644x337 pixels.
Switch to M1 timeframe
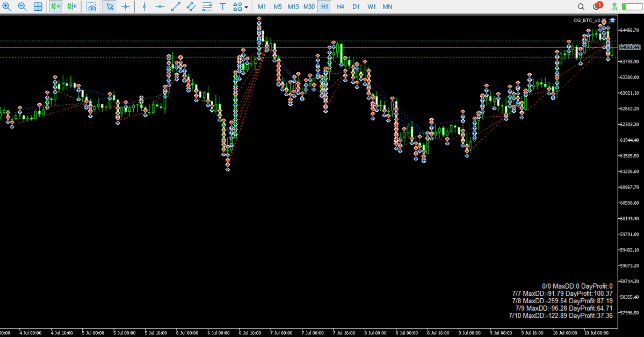(x=262, y=6)
